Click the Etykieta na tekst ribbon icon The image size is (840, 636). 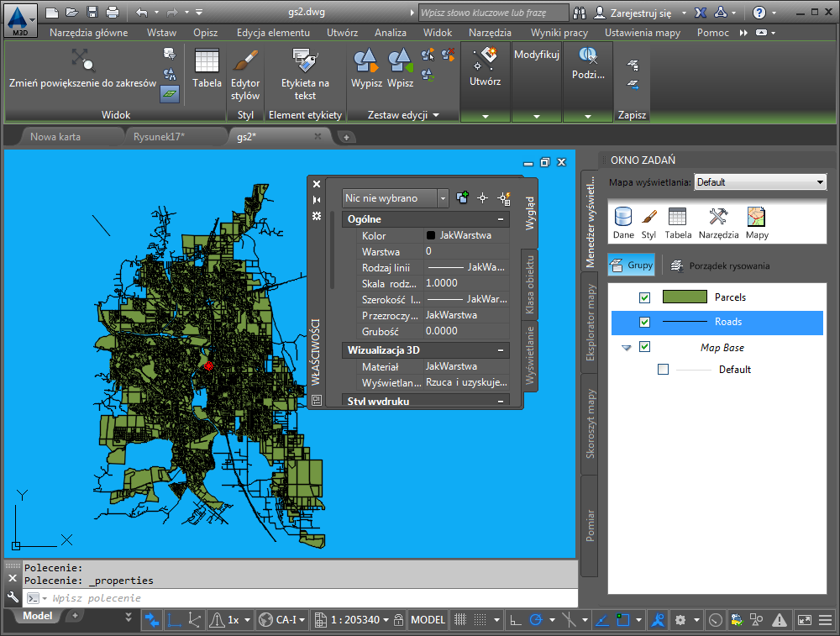(x=305, y=74)
